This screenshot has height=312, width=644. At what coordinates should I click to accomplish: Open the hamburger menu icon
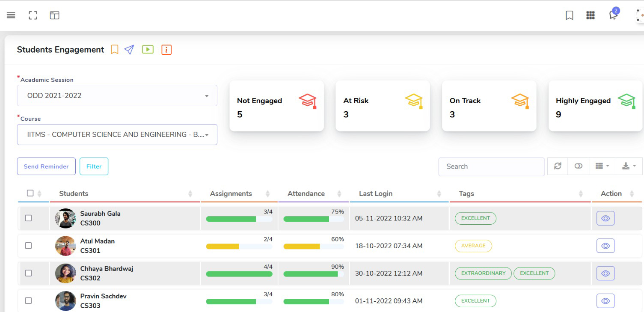pyautogui.click(x=11, y=15)
